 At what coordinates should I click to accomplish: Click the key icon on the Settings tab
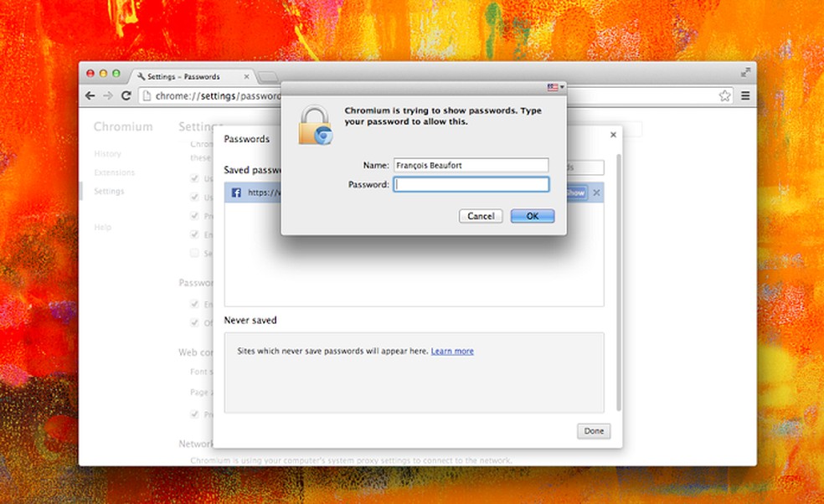[x=142, y=76]
